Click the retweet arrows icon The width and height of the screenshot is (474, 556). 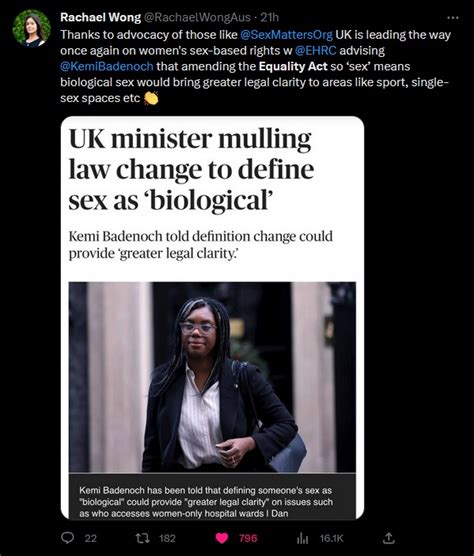point(143,538)
